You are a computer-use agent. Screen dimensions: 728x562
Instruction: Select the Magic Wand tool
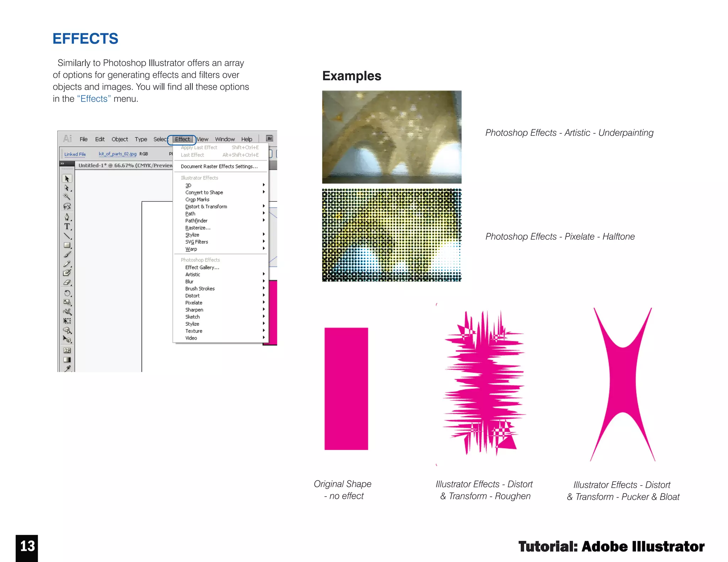pyautogui.click(x=66, y=196)
